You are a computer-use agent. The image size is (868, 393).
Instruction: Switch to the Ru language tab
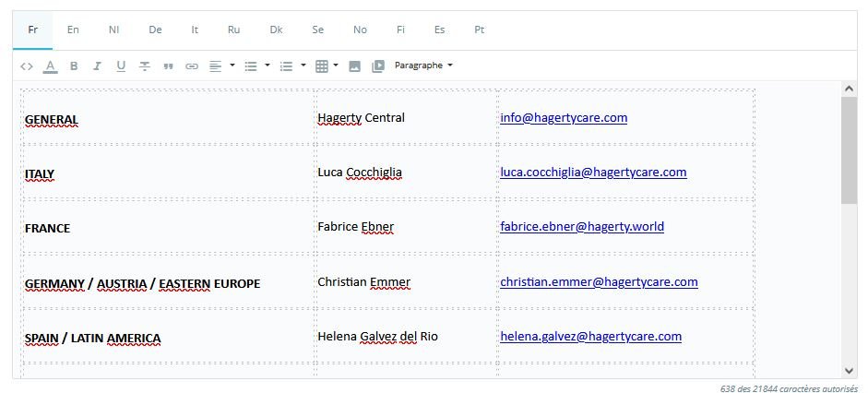click(234, 30)
